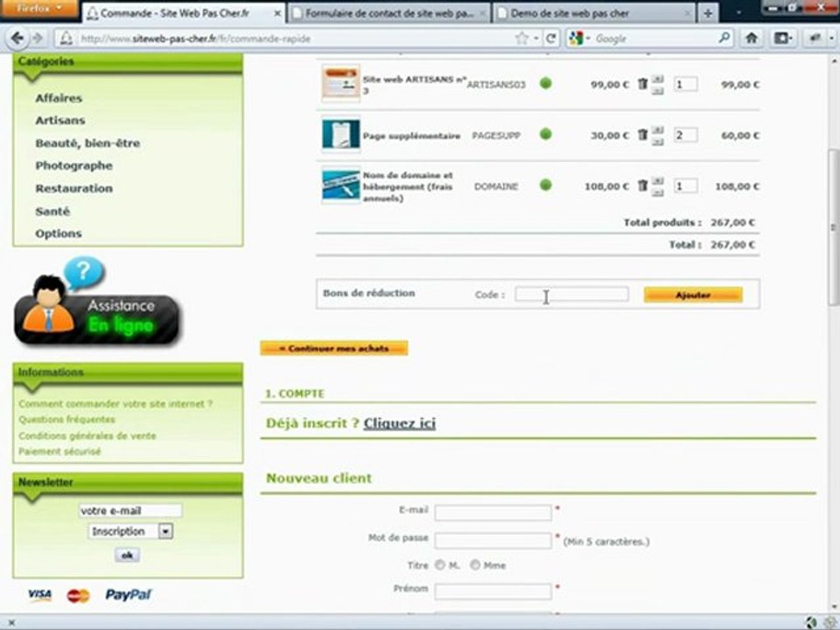Reload the page with refresh icon
Viewport: 840px width, 630px height.
click(550, 38)
